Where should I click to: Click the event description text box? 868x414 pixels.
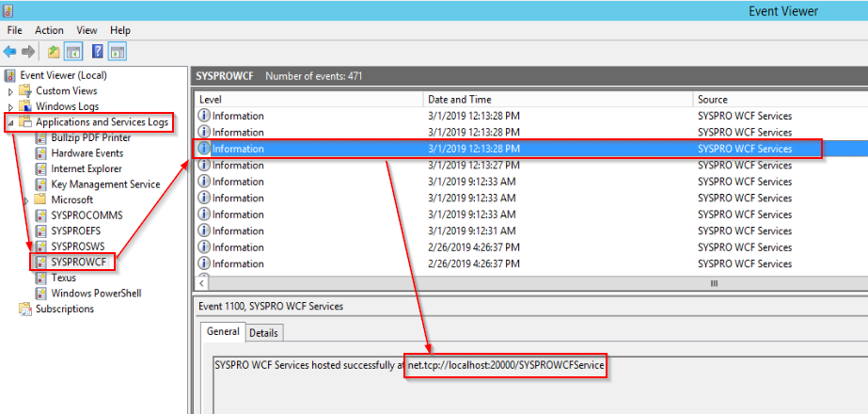[540, 385]
